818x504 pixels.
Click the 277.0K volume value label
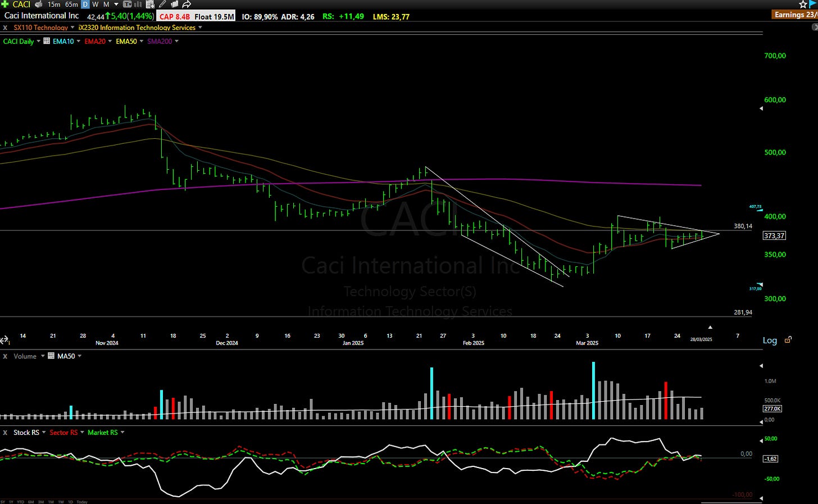772,409
